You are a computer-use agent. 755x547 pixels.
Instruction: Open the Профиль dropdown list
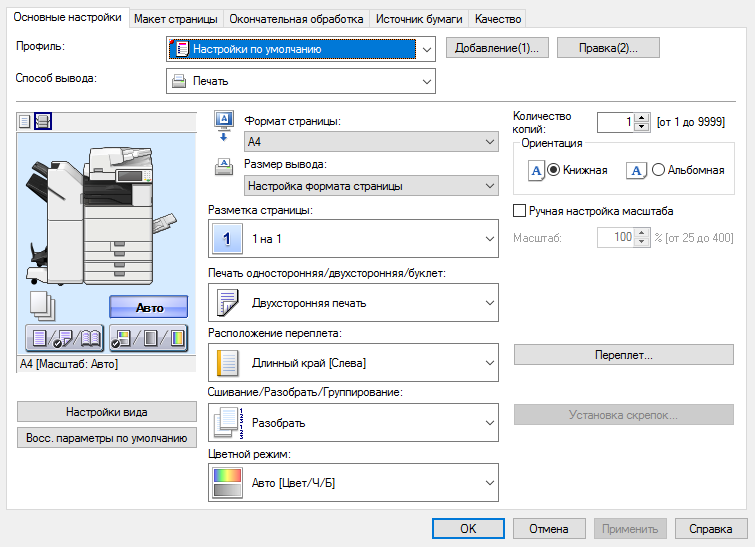(428, 48)
